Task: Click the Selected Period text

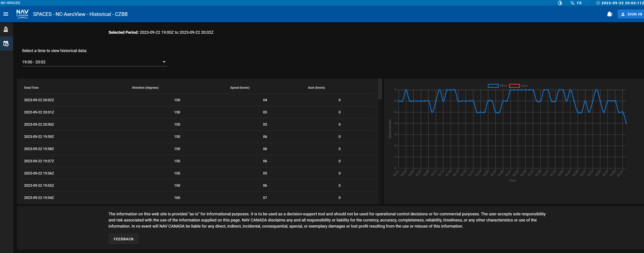Action: tap(161, 32)
